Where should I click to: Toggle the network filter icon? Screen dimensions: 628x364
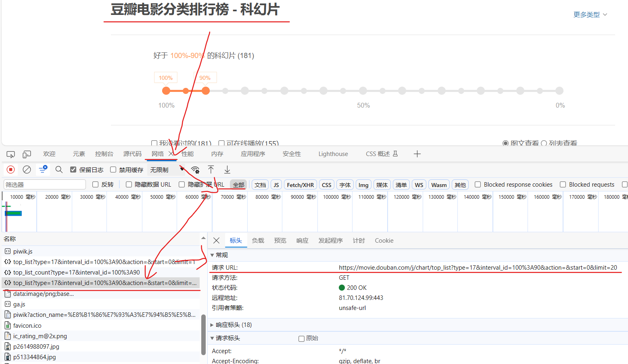click(x=42, y=170)
